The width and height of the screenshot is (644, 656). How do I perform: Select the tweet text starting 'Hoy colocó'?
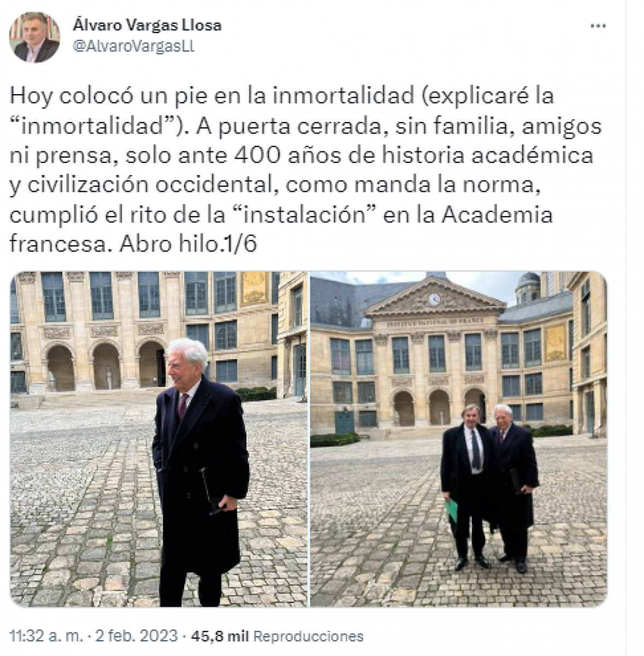(306, 170)
